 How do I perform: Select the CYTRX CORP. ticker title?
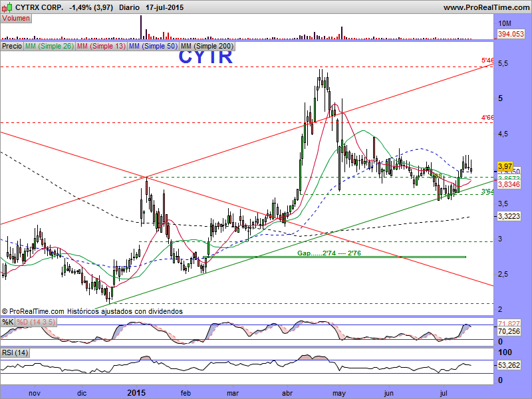(x=39, y=7)
